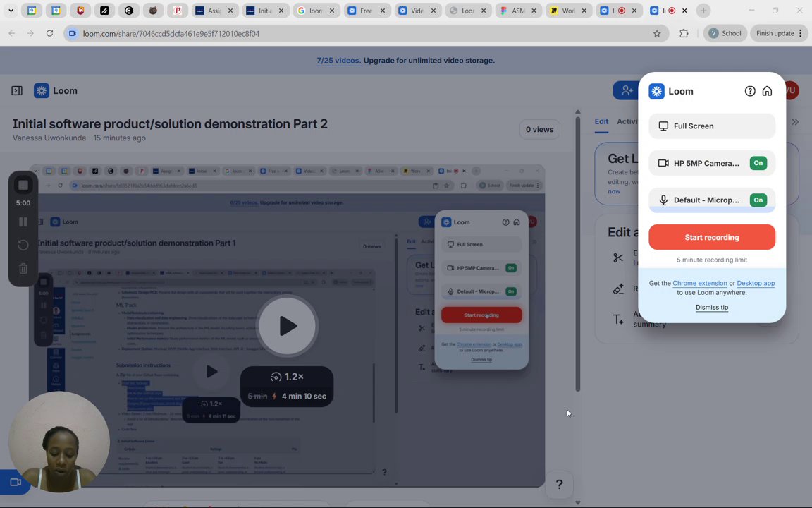
Task: Open Chrome tab search chevron
Action: point(11,11)
